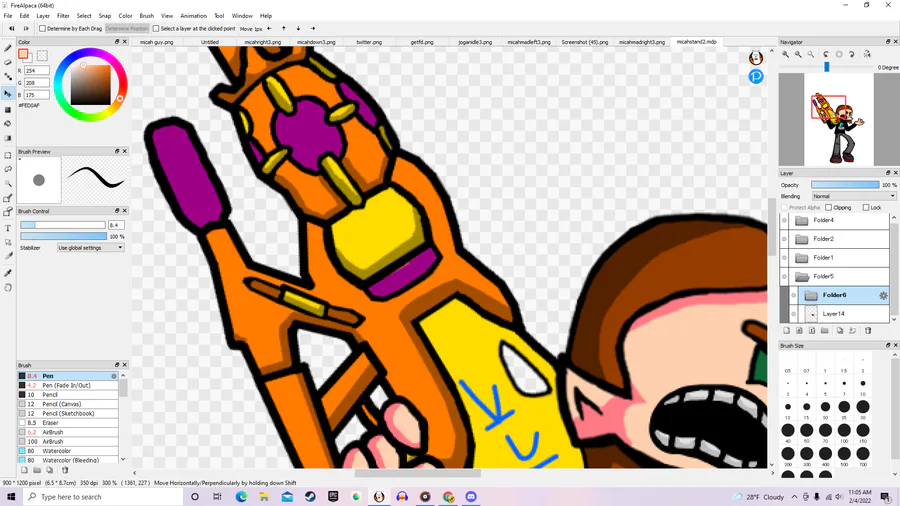Toggle visibility of Folder2 layer

tap(784, 239)
